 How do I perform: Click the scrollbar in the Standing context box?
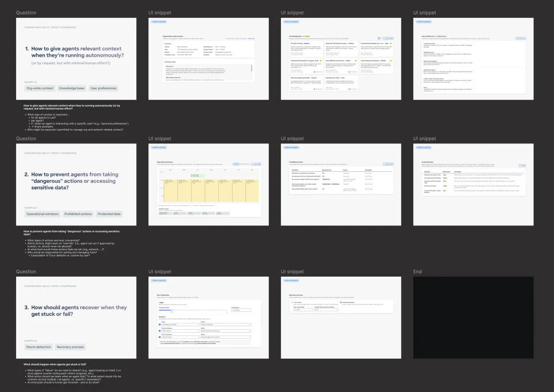click(252, 68)
